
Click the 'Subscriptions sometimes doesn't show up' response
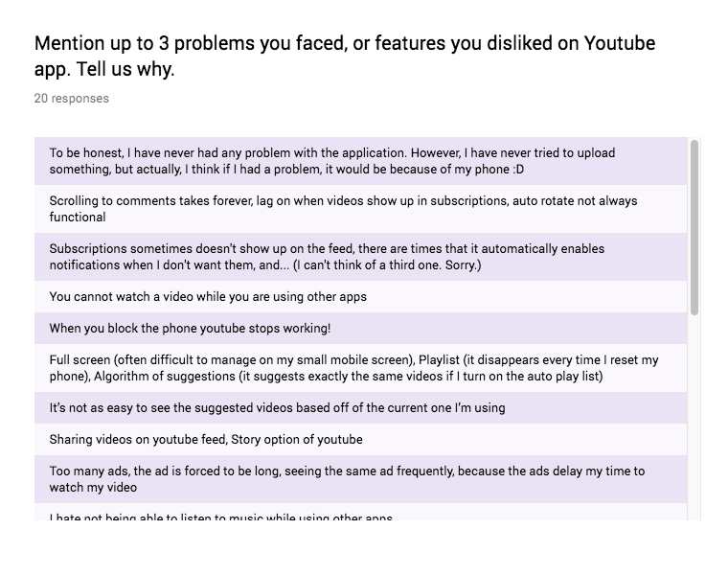[360, 257]
